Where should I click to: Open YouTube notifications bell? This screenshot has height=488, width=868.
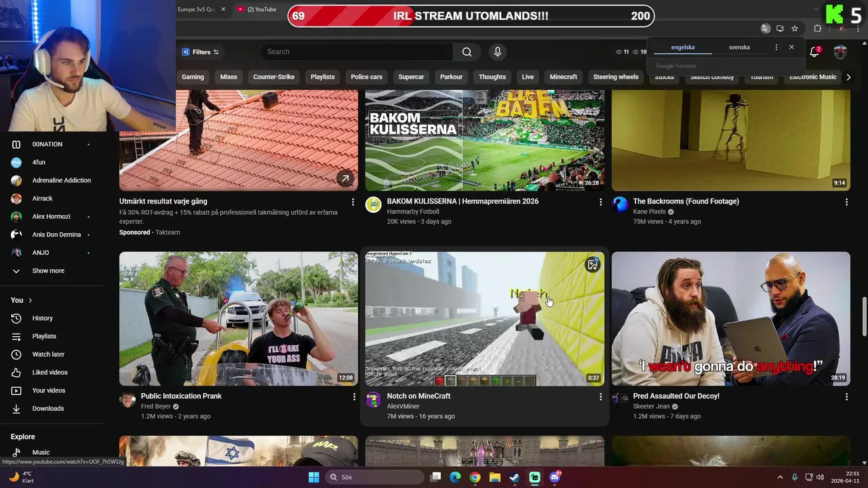pyautogui.click(x=815, y=52)
